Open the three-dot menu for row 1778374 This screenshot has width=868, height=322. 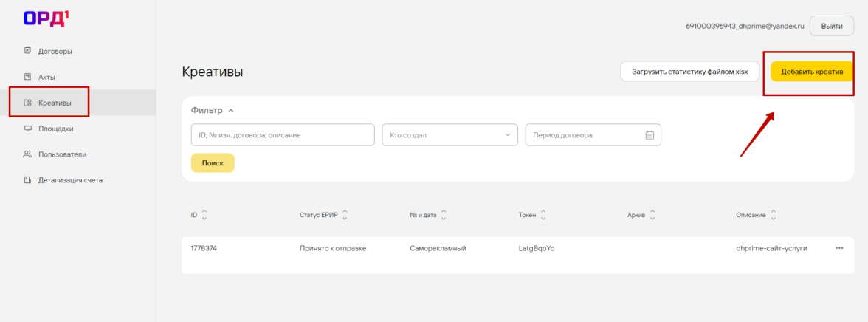(x=839, y=248)
